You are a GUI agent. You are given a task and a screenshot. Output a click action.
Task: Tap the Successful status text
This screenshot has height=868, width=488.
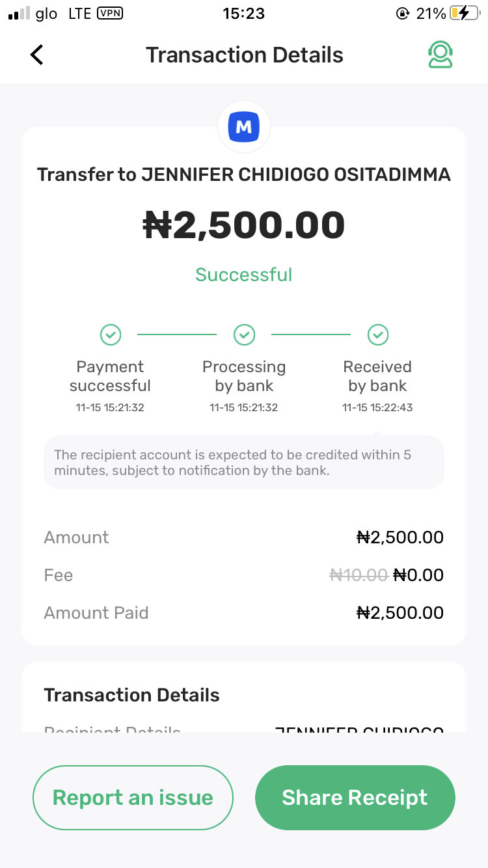[x=244, y=275]
